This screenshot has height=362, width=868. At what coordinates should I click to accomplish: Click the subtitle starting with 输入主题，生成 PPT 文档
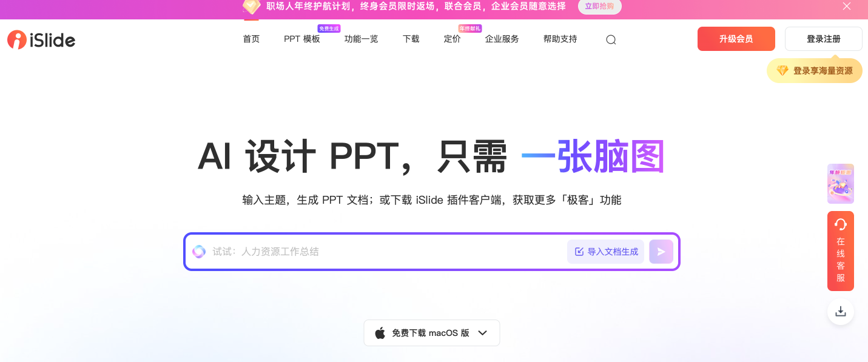tap(432, 200)
